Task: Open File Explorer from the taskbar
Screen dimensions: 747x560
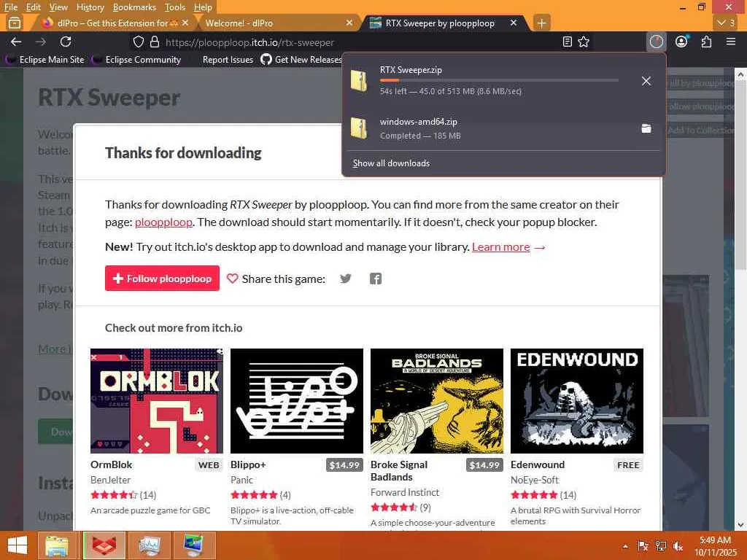Action: (57, 545)
